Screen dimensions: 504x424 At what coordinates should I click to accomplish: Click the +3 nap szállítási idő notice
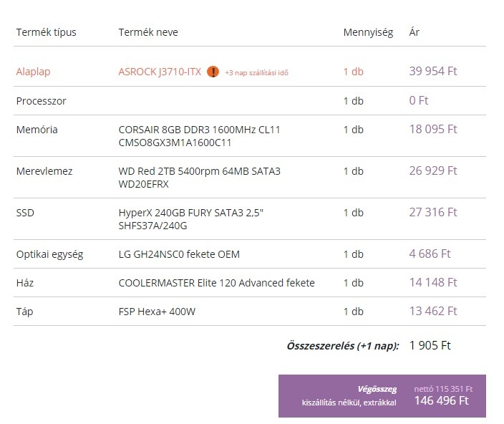coord(256,72)
